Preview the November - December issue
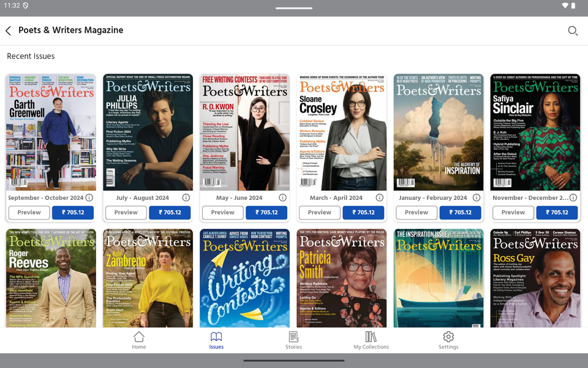Image resolution: width=588 pixels, height=368 pixels. [513, 213]
